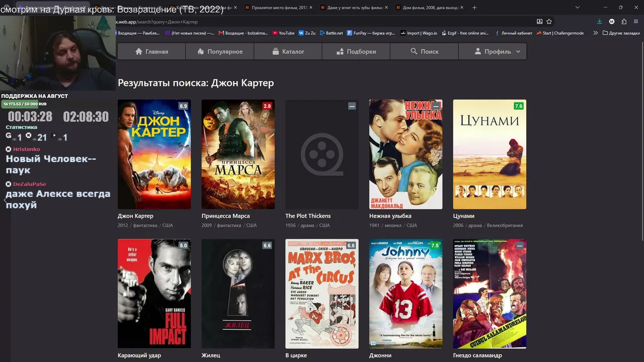Close the Проклятое место фильм tab

pos(311,8)
